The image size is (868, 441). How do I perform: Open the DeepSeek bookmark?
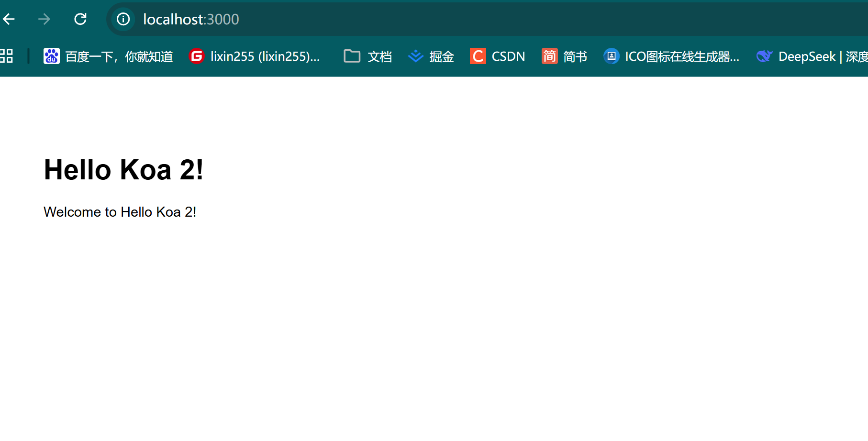[812, 56]
